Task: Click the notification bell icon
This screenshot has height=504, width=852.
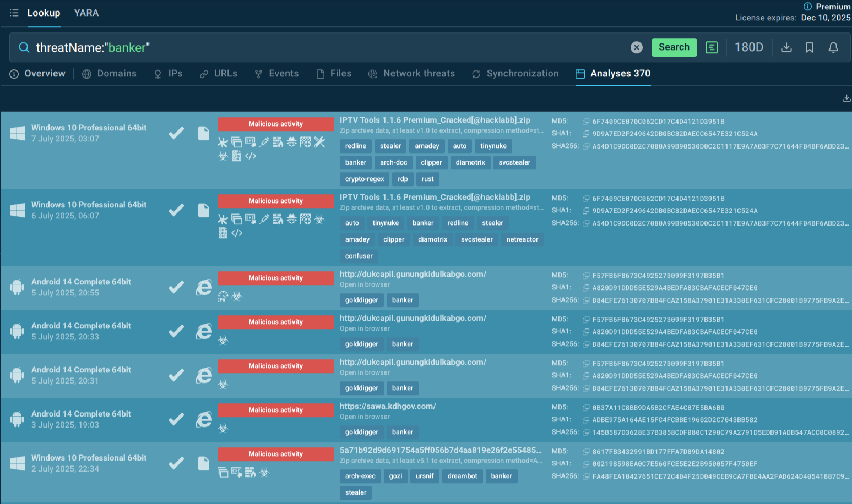Action: tap(833, 47)
